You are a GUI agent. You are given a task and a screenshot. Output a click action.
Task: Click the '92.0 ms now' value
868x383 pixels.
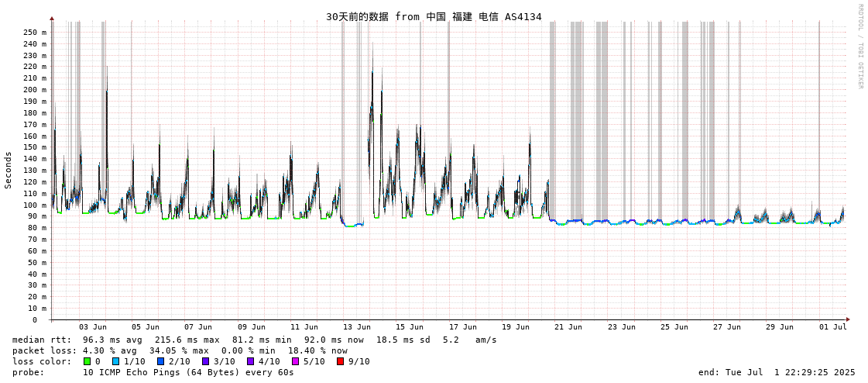pyautogui.click(x=334, y=340)
